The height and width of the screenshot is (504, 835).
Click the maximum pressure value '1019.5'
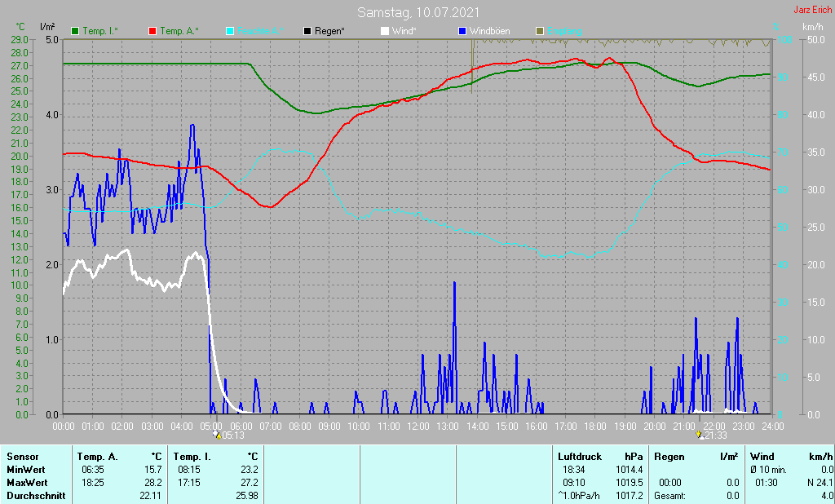pos(629,483)
